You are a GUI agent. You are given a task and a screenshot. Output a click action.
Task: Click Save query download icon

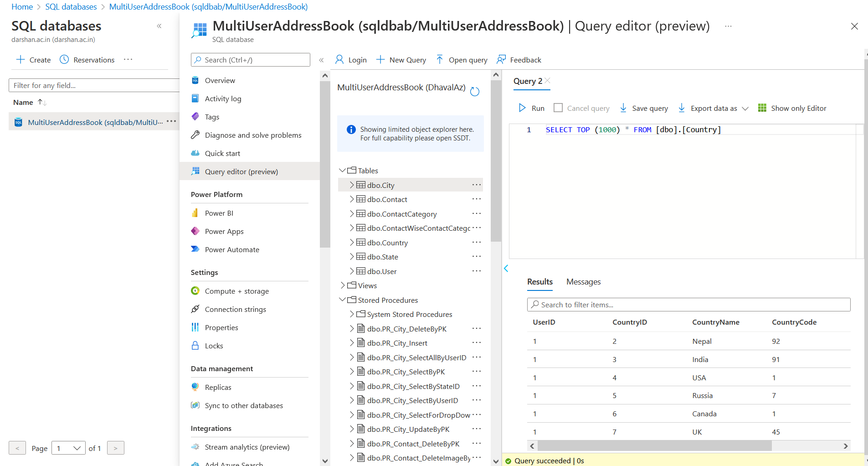(x=623, y=108)
